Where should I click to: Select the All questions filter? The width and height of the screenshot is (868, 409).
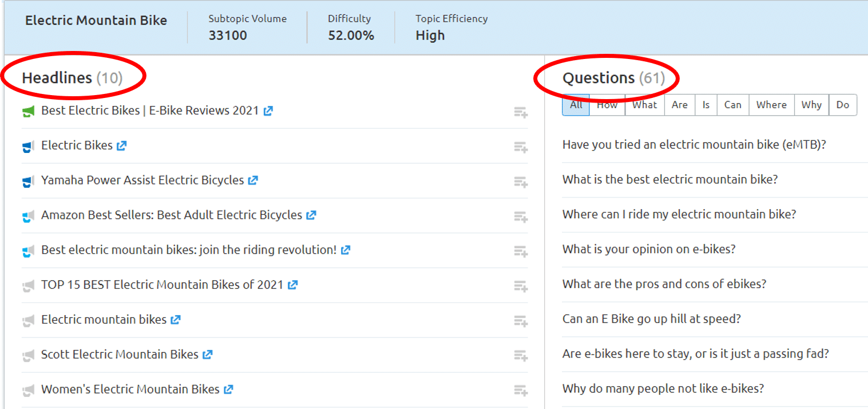click(576, 105)
